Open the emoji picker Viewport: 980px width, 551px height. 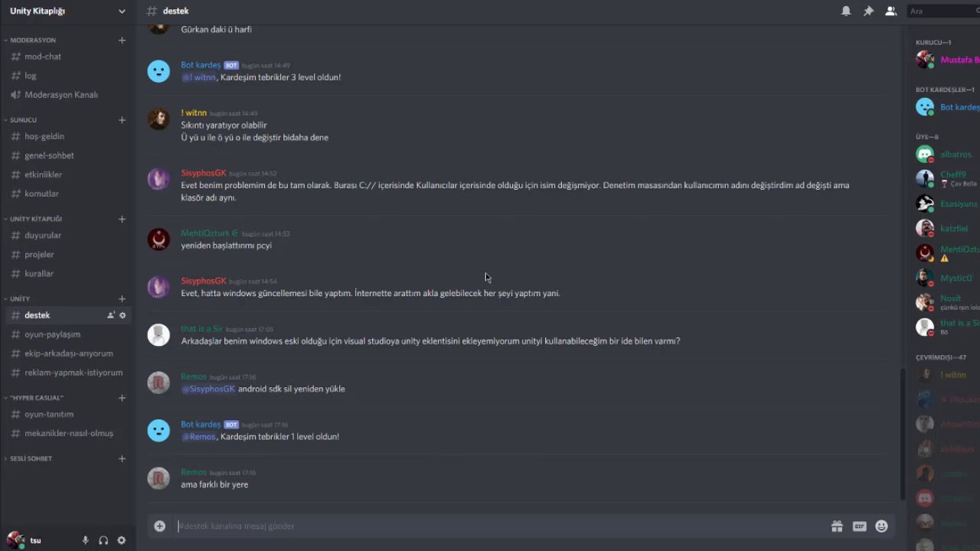pyautogui.click(x=881, y=526)
